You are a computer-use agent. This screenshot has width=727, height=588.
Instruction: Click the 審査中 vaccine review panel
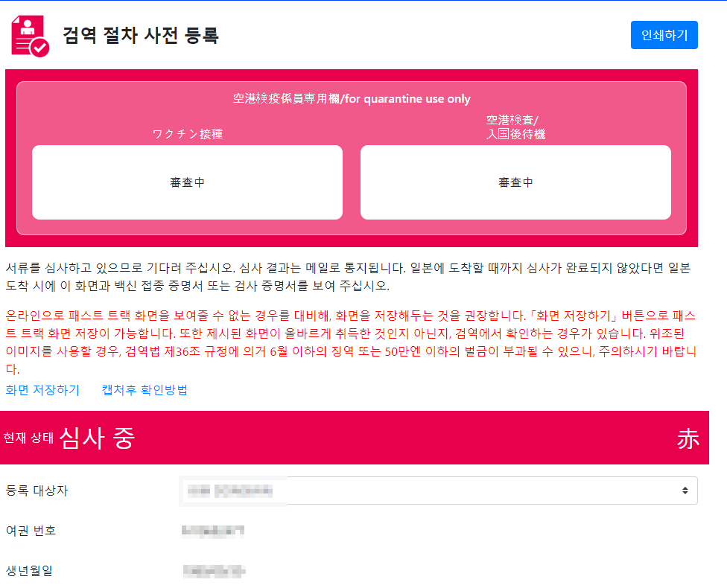(x=187, y=182)
